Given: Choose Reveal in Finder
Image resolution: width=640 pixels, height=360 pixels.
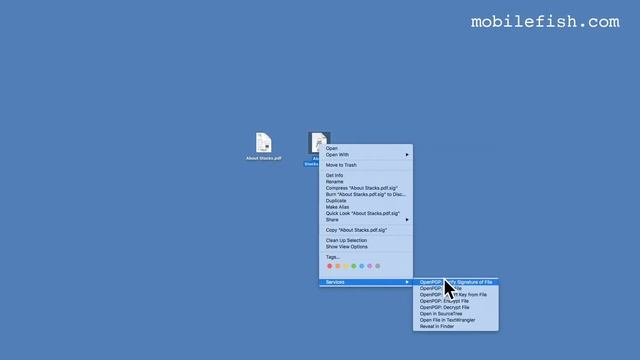Looking at the screenshot, I should pos(456,326).
